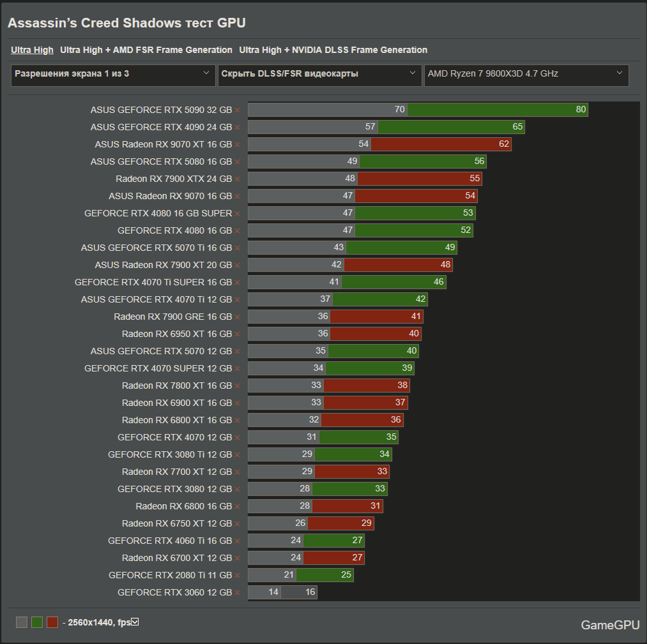Click the ASUS Radeon RX 9070 XT 16 GB label
This screenshot has height=644, width=647.
click(164, 144)
